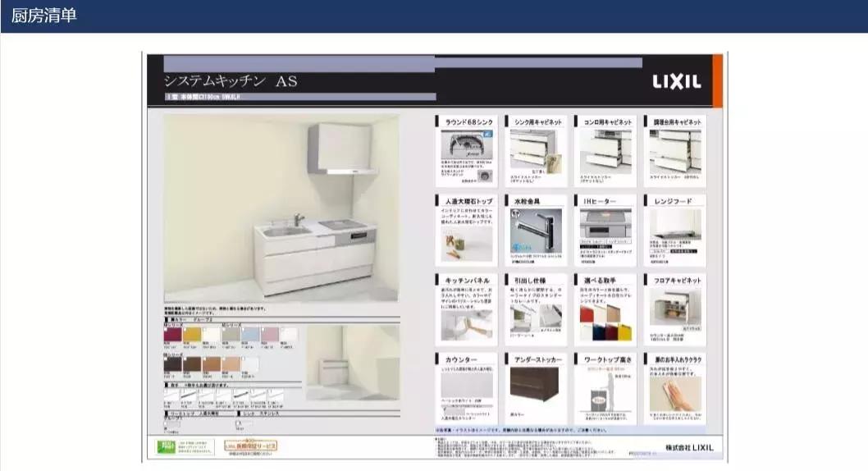This screenshot has height=471, width=868.
Task: Click the orange tab on banner's right edge
Action: pyautogui.click(x=717, y=80)
